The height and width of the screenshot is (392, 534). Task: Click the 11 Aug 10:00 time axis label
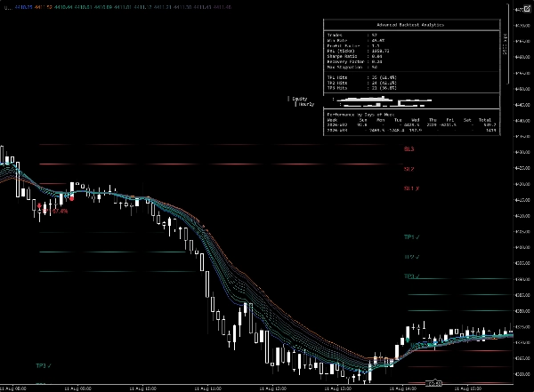pos(143,388)
